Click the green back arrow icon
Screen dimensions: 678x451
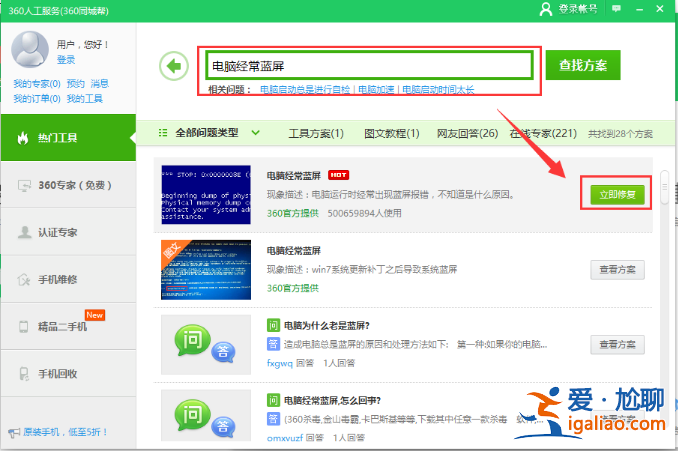174,66
